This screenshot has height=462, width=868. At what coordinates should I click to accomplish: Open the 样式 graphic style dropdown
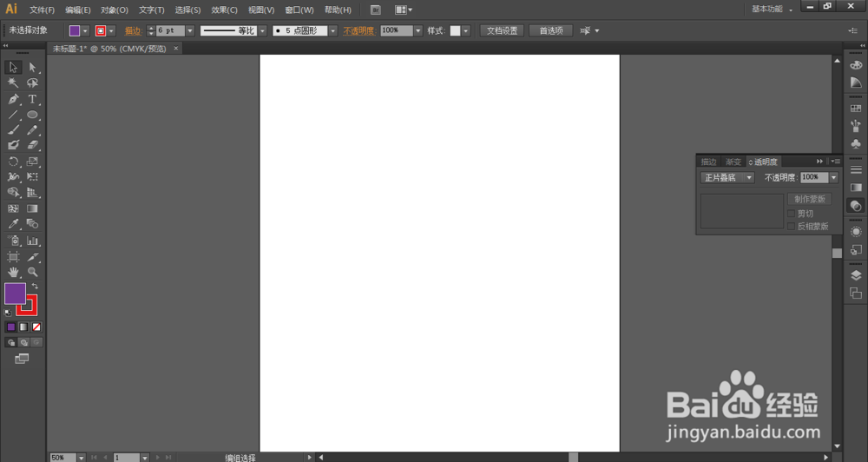coord(466,31)
